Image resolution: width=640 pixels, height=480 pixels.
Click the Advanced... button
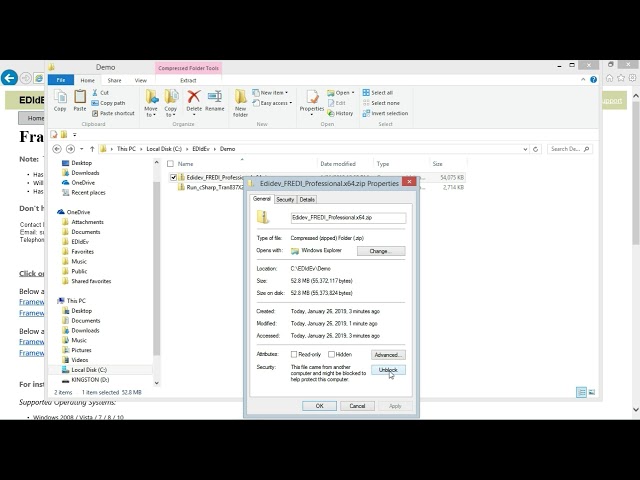388,355
